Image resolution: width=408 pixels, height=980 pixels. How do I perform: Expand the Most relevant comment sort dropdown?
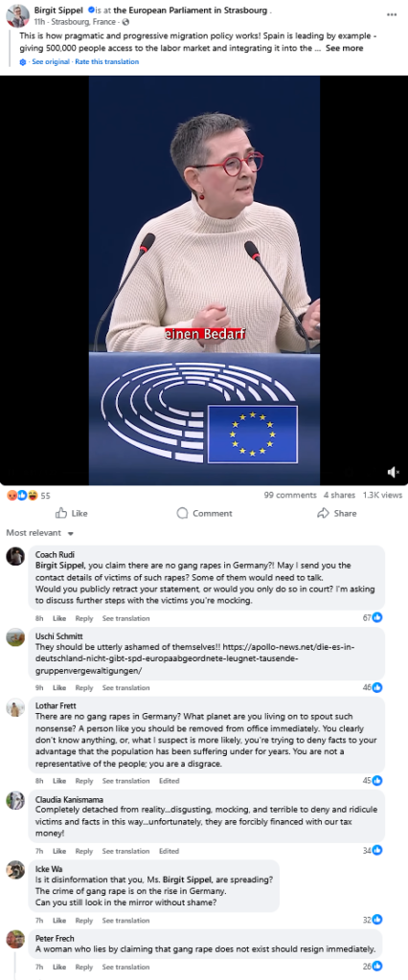[40, 533]
